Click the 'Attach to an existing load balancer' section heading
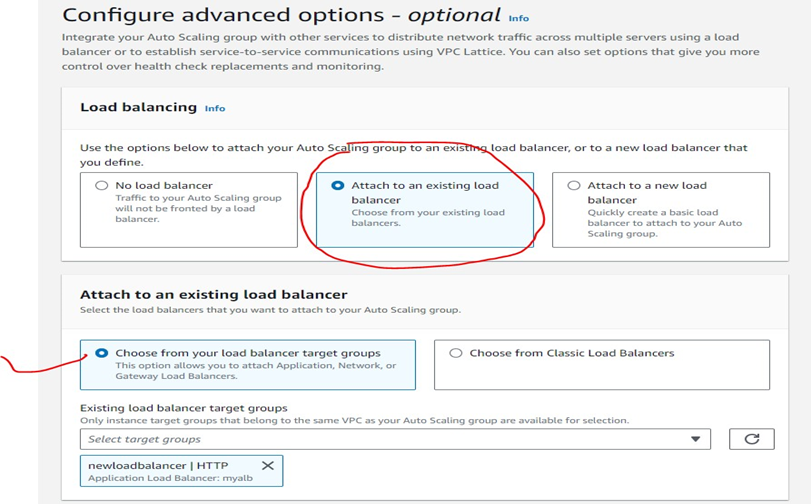 [x=213, y=294]
